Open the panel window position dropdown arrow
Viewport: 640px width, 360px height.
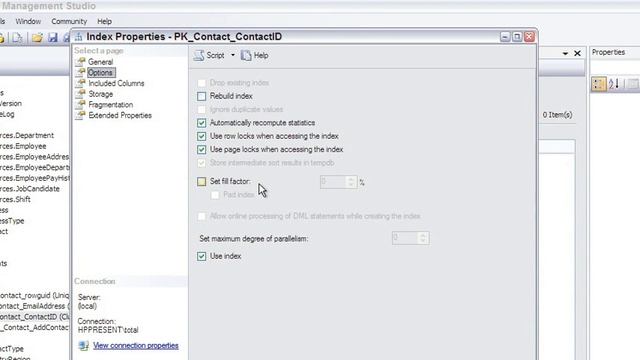click(565, 53)
